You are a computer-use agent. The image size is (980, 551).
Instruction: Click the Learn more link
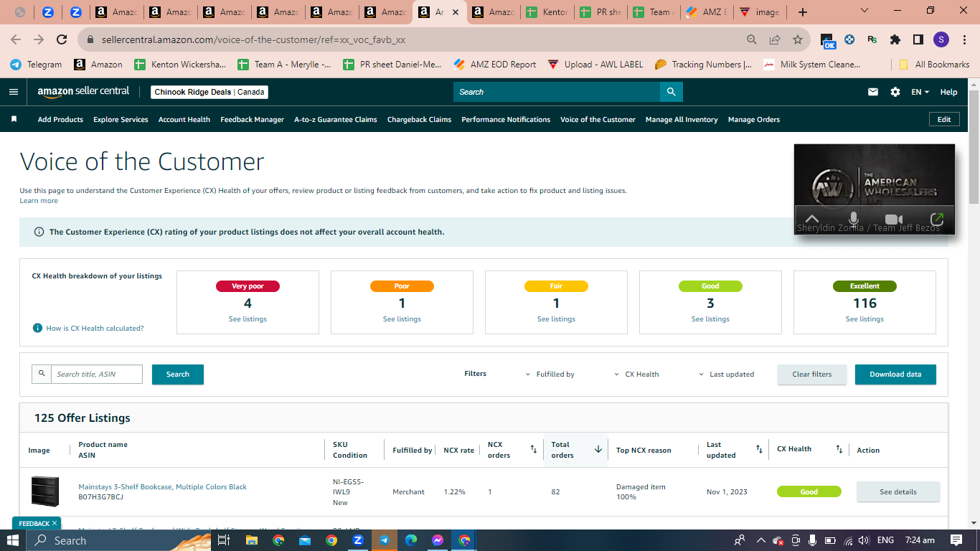point(39,201)
